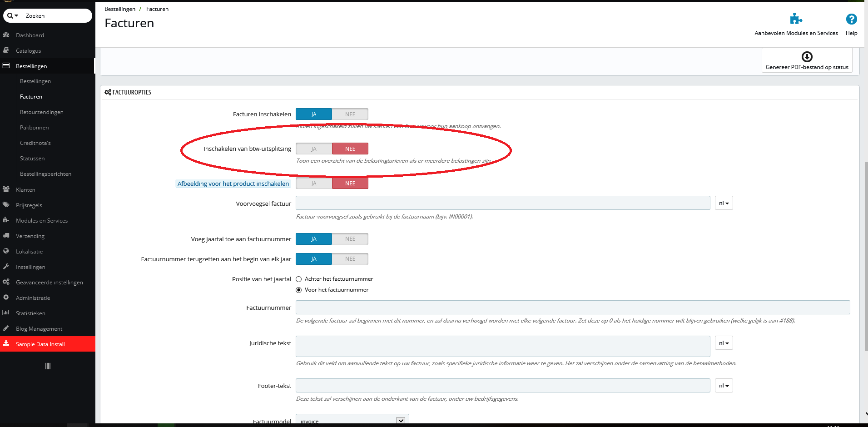This screenshot has height=427, width=868.
Task: Set Factuurnummer terugzetten elk jaar to NEE
Action: click(x=350, y=259)
